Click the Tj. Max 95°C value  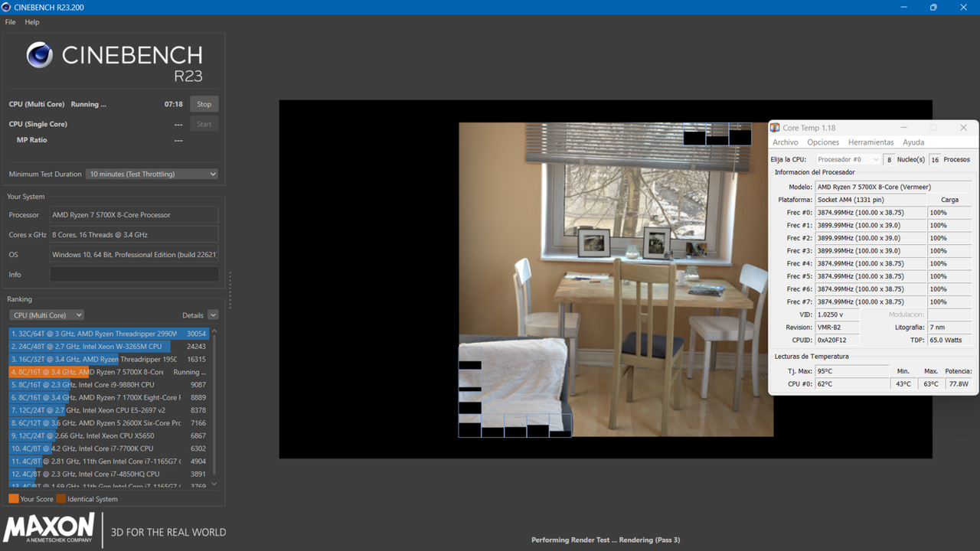tap(852, 371)
